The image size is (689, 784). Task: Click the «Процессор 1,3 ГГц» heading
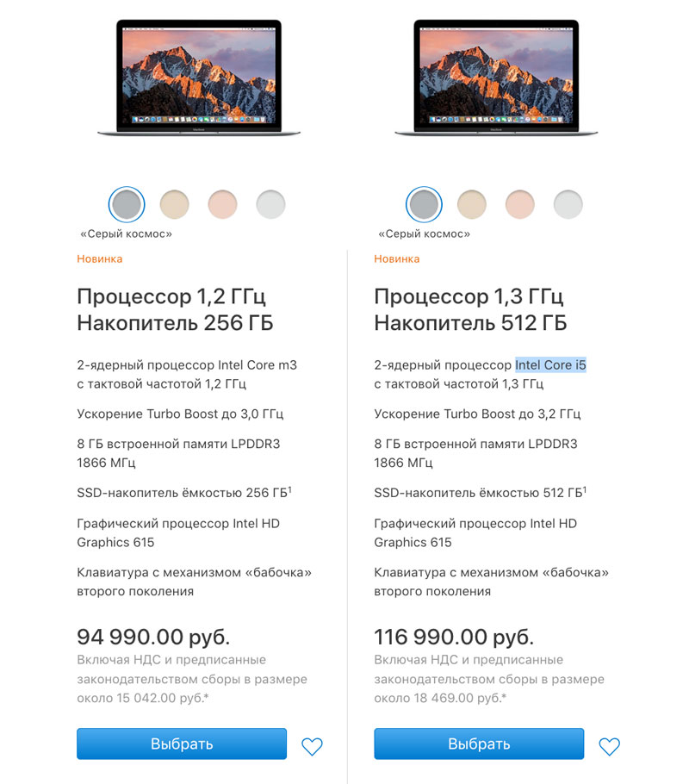click(469, 297)
